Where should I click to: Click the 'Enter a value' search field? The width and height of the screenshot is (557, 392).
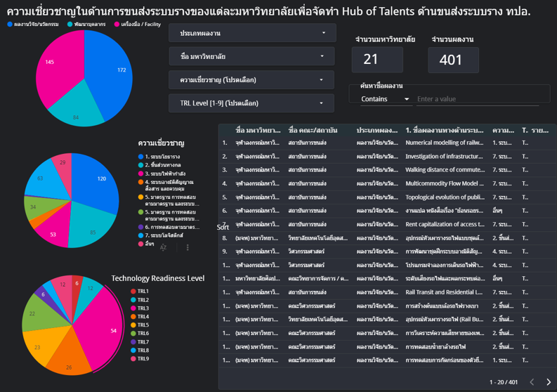pyautogui.click(x=478, y=99)
